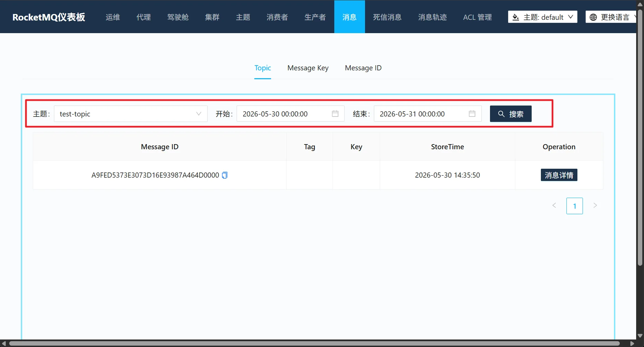Viewport: 644px width, 347px height.
Task: Open the 驾驶舱 dashboard menu
Action: pyautogui.click(x=178, y=17)
